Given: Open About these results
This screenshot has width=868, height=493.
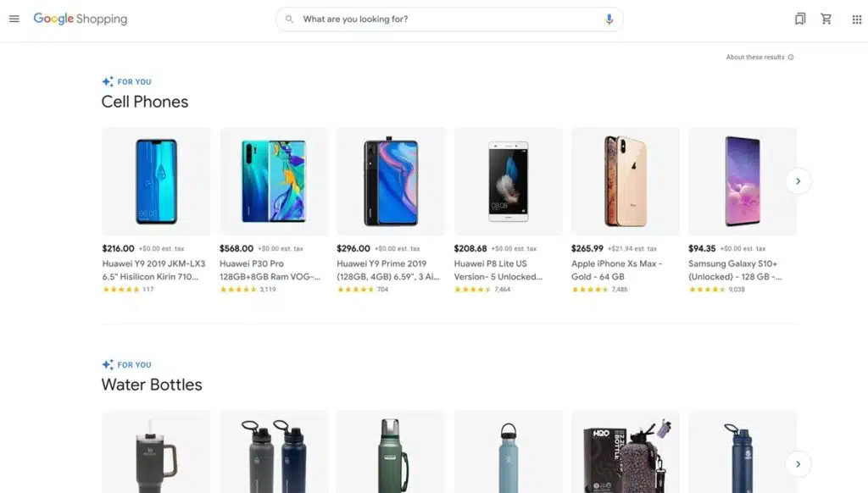Looking at the screenshot, I should tap(753, 57).
